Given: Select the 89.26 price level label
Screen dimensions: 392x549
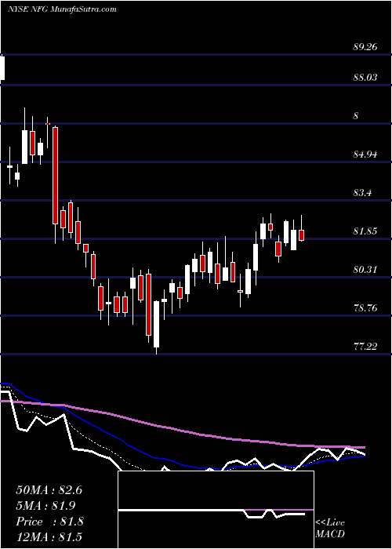Looking at the screenshot, I should [x=365, y=47].
